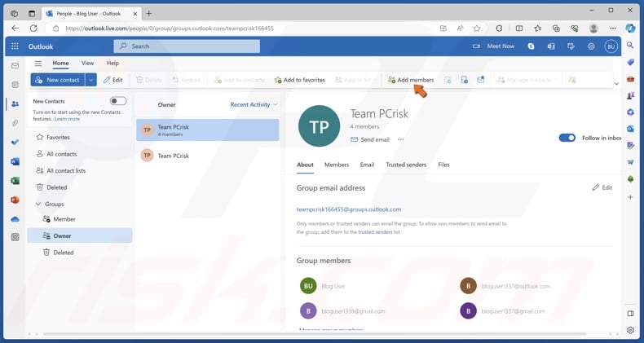
Task: Open More apps icon in rail
Action: click(x=15, y=237)
